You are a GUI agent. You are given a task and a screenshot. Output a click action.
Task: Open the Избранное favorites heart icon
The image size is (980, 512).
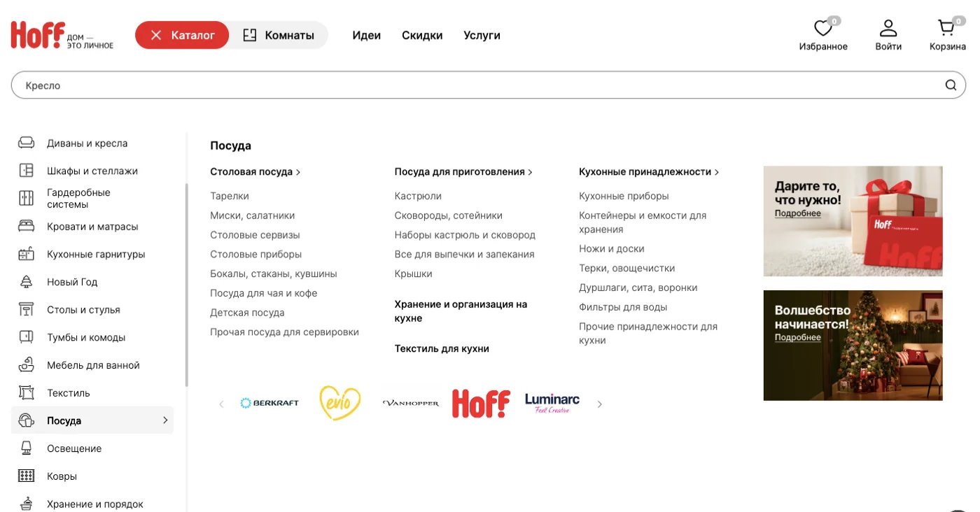(822, 29)
